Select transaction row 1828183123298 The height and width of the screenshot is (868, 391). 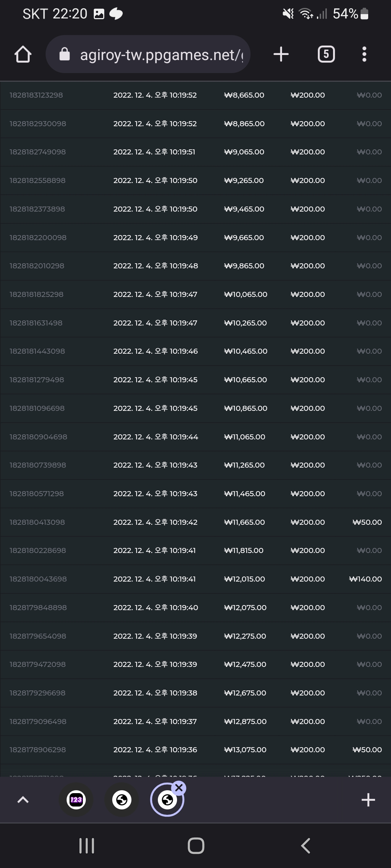click(x=195, y=95)
